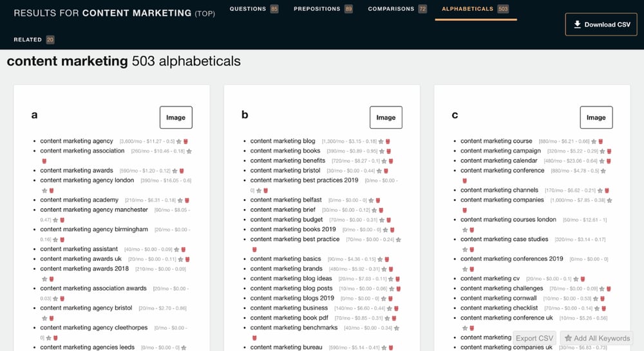Select the Alphabeticals tab
The height and width of the screenshot is (351, 644).
click(x=476, y=8)
